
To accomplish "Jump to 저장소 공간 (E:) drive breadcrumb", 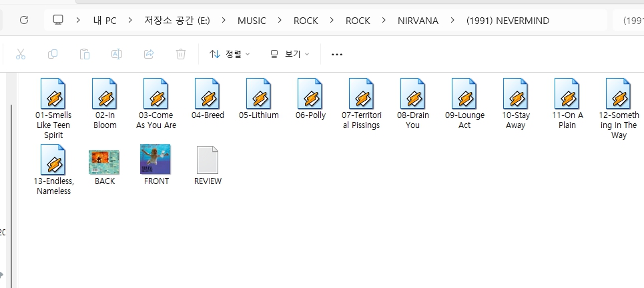I will coord(177,21).
